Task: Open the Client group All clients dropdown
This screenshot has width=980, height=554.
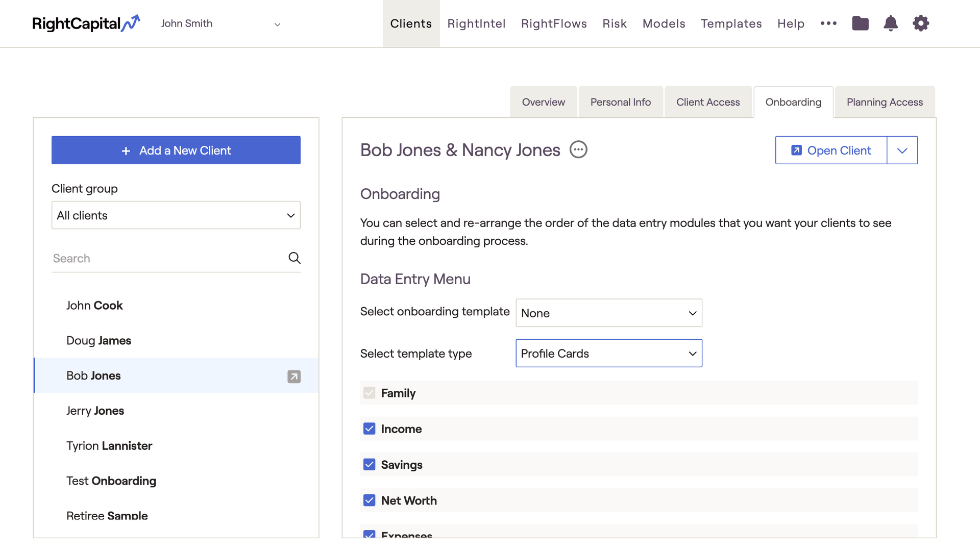Action: tap(176, 215)
